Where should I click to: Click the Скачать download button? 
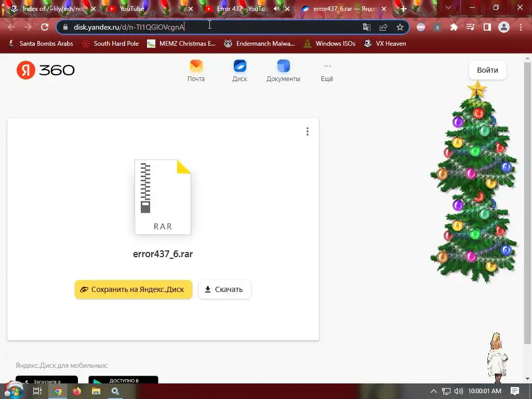pos(224,289)
